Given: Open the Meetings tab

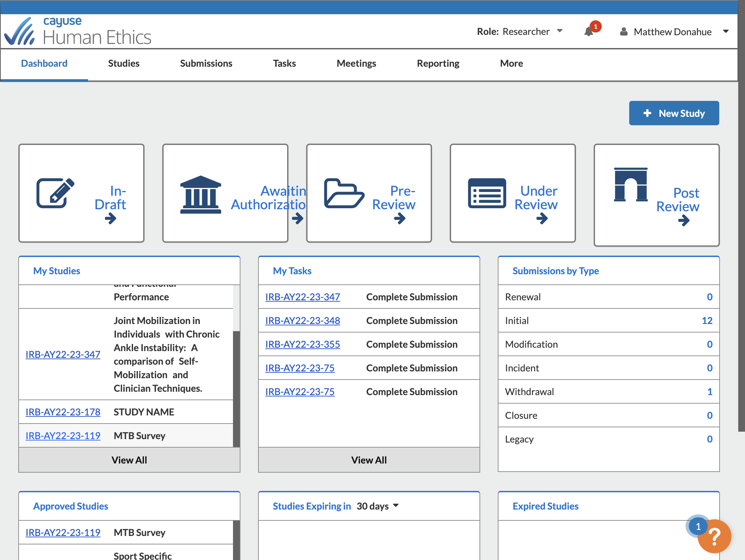Looking at the screenshot, I should [x=356, y=64].
